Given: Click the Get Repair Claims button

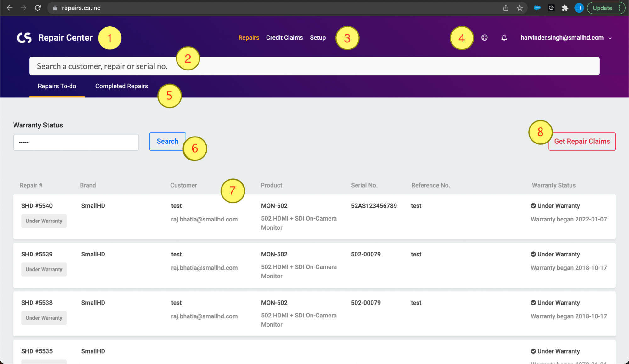Looking at the screenshot, I should (582, 142).
